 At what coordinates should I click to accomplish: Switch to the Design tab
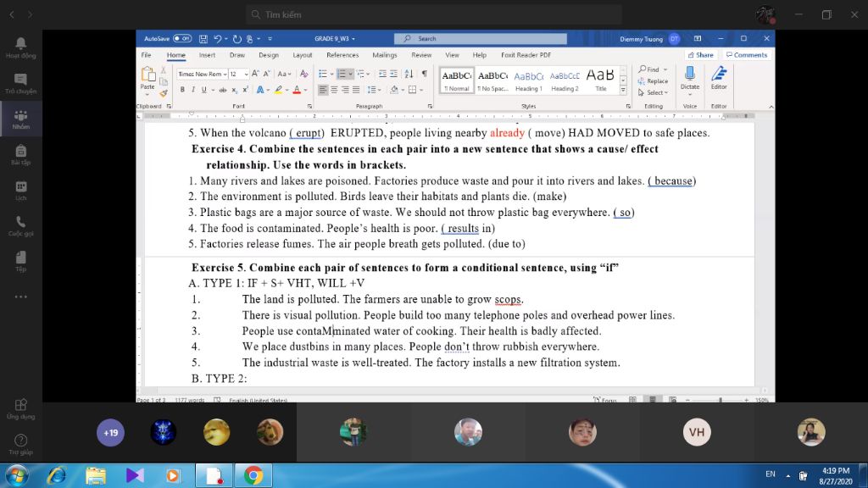pyautogui.click(x=269, y=55)
